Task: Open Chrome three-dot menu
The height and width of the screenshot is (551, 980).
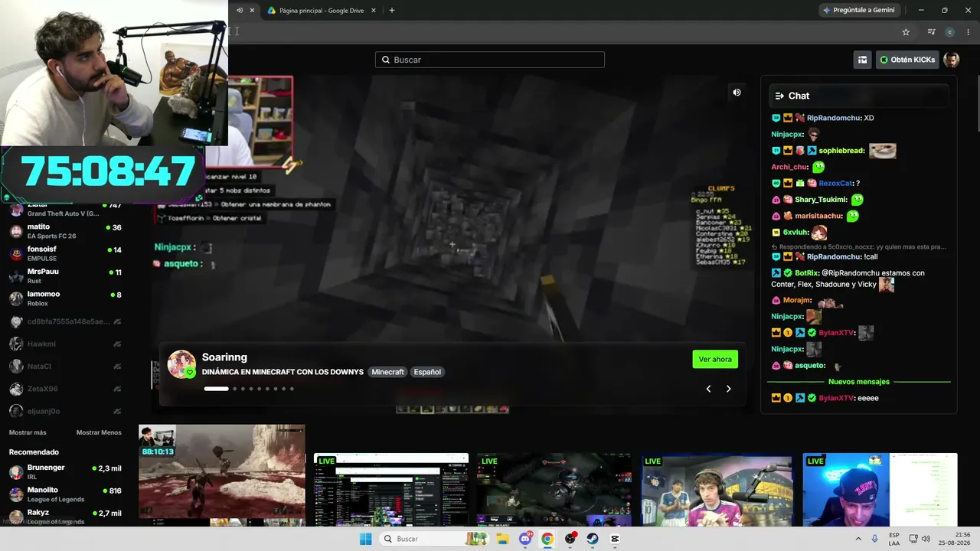Action: tap(969, 32)
